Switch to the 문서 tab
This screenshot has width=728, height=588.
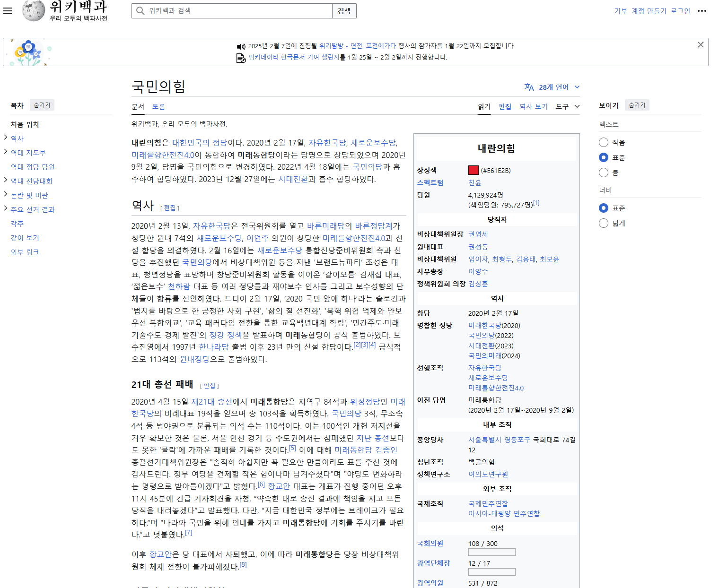tap(138, 106)
